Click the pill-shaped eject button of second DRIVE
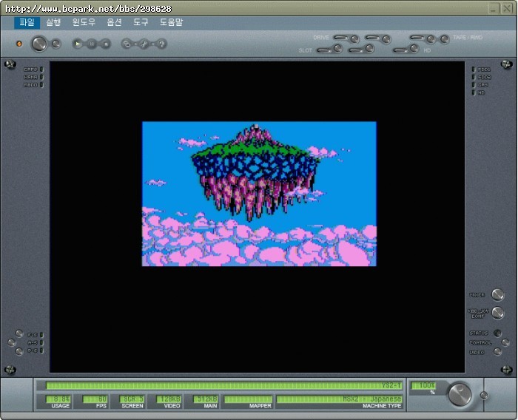518x420 pixels. (x=372, y=38)
